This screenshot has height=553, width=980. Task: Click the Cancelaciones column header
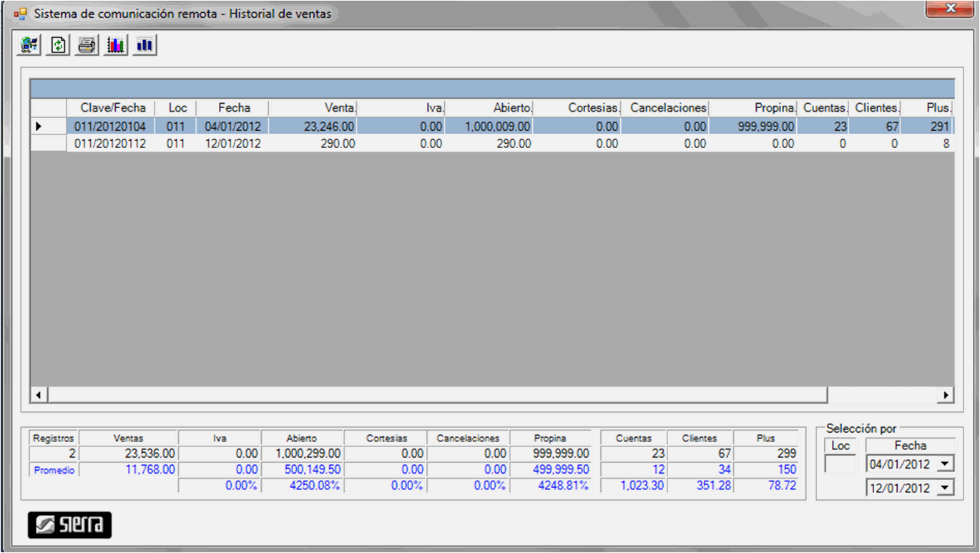click(x=665, y=108)
